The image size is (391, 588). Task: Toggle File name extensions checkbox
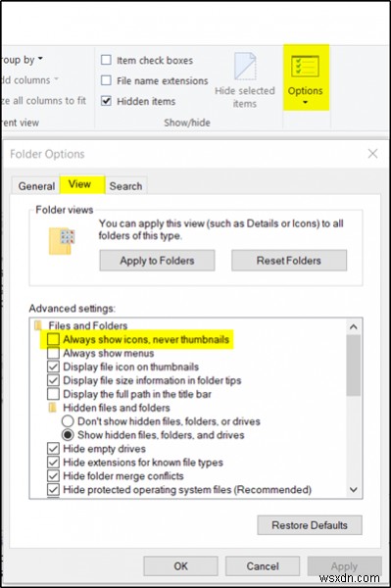tap(106, 80)
